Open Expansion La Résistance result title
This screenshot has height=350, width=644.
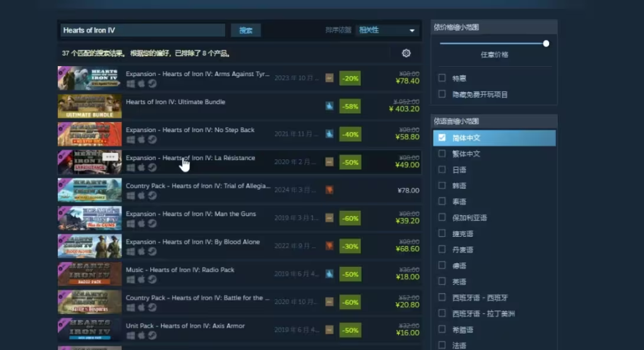tap(190, 158)
